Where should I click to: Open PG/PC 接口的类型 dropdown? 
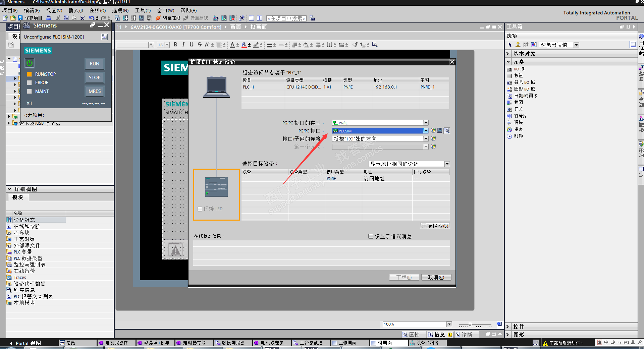click(x=426, y=123)
